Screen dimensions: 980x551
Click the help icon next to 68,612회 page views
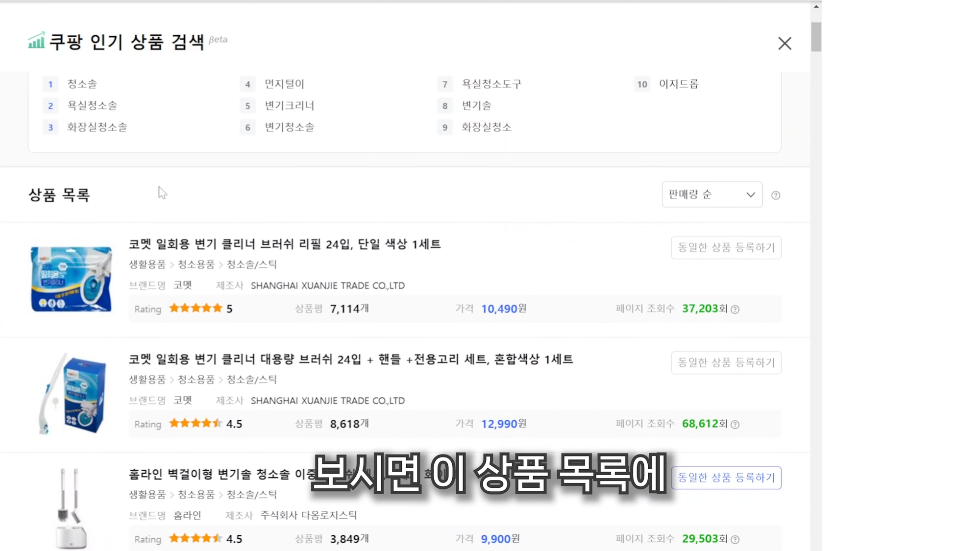tap(735, 425)
